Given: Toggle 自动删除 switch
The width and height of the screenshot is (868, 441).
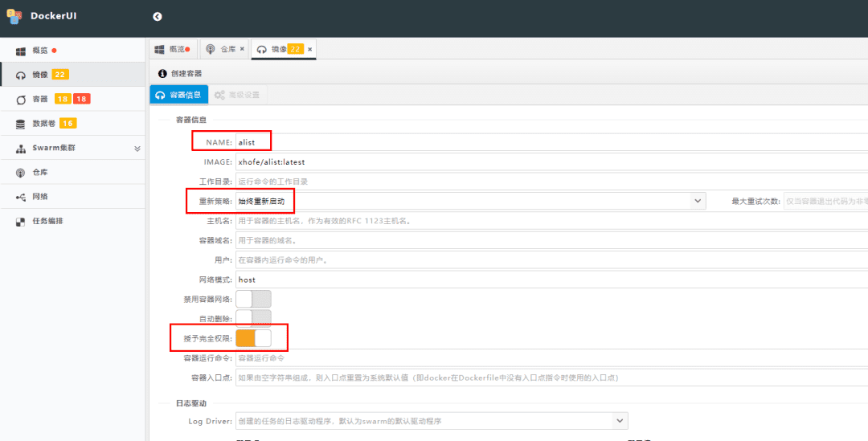Looking at the screenshot, I should [x=253, y=318].
